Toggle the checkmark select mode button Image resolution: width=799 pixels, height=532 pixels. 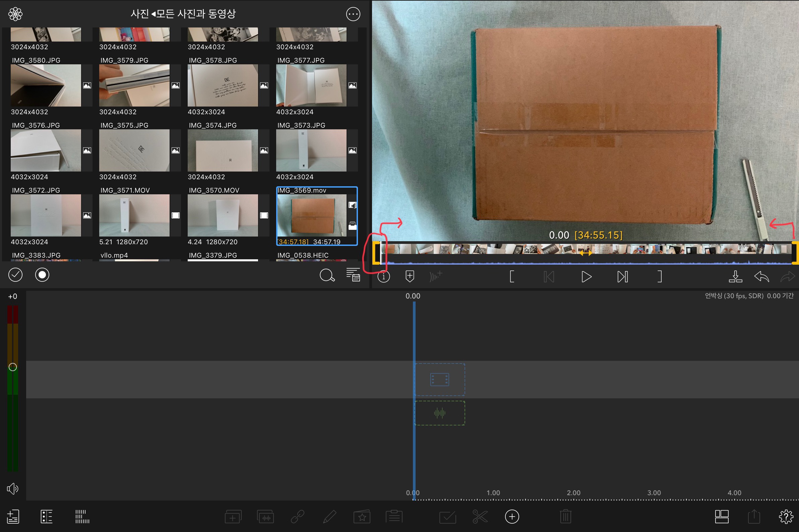click(x=15, y=275)
